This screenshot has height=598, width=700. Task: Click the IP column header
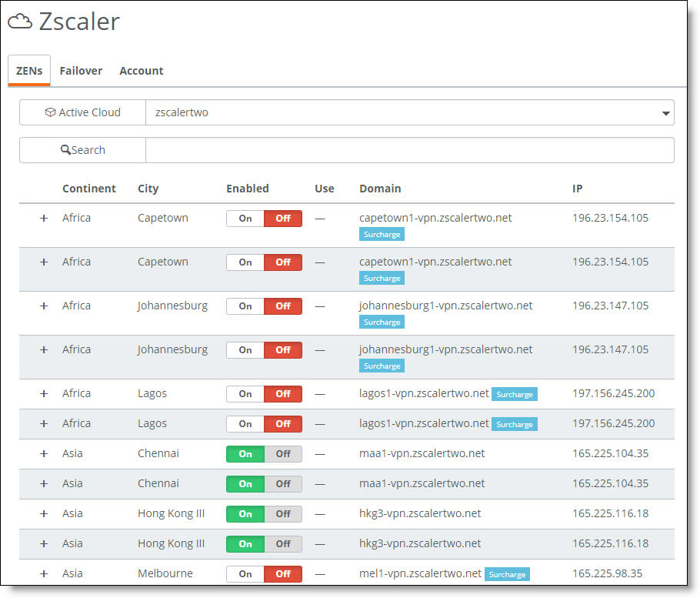click(577, 189)
